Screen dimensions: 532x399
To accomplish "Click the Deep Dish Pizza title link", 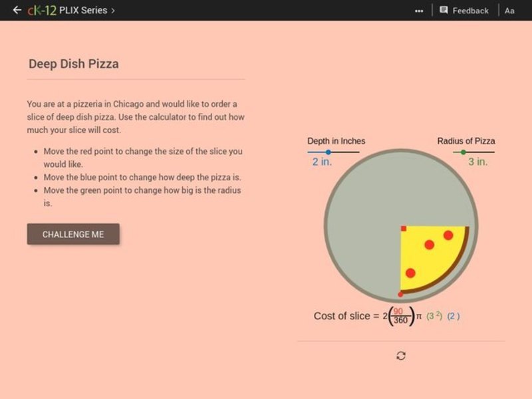I will [x=73, y=64].
